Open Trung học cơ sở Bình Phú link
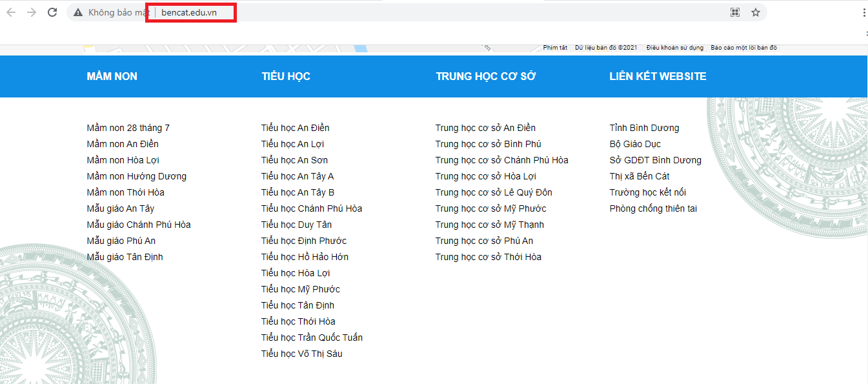This screenshot has width=868, height=384. click(x=489, y=144)
